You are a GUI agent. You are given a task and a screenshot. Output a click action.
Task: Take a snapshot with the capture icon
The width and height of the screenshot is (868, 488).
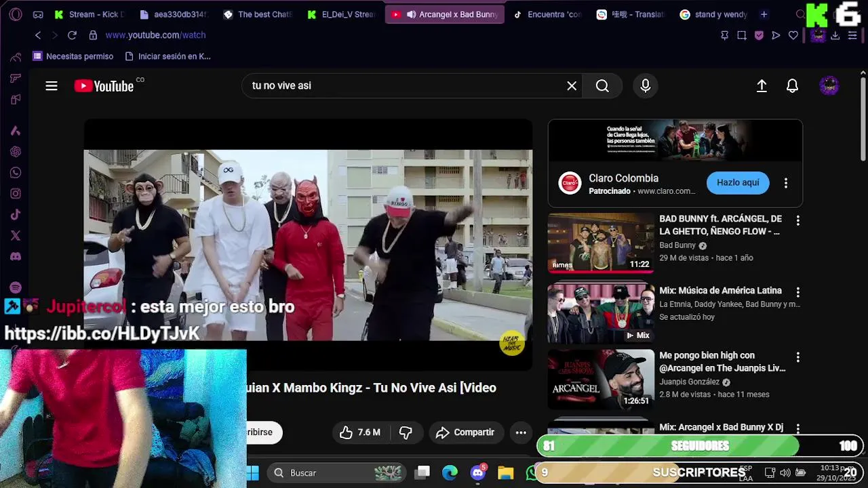pos(742,35)
